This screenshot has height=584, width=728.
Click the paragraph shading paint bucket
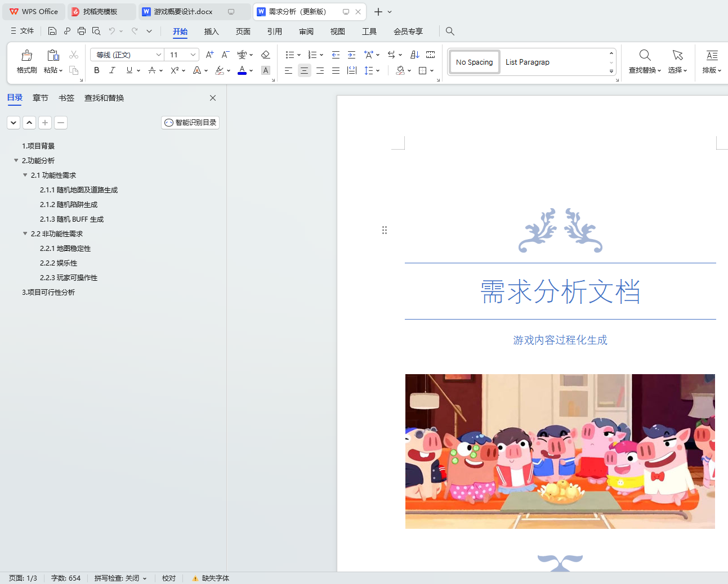click(400, 70)
